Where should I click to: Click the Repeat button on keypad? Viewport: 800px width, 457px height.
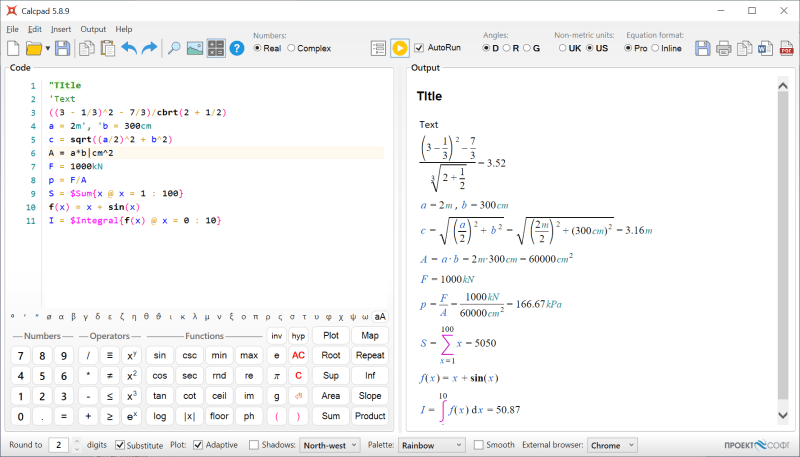pos(370,356)
